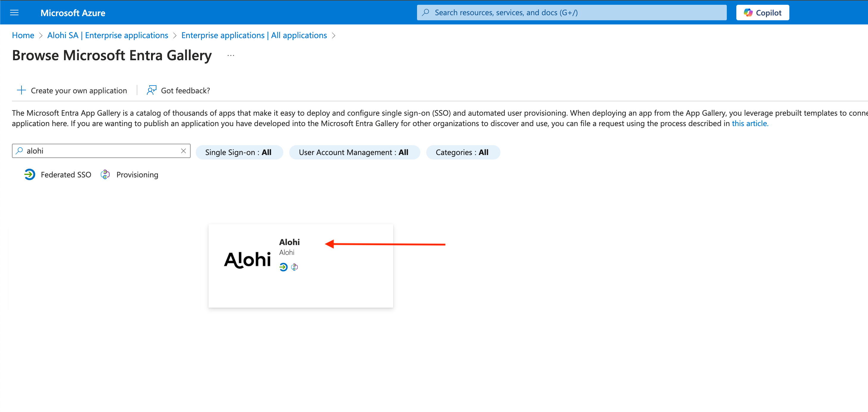Click the Provisioning legend icon

coord(105,174)
